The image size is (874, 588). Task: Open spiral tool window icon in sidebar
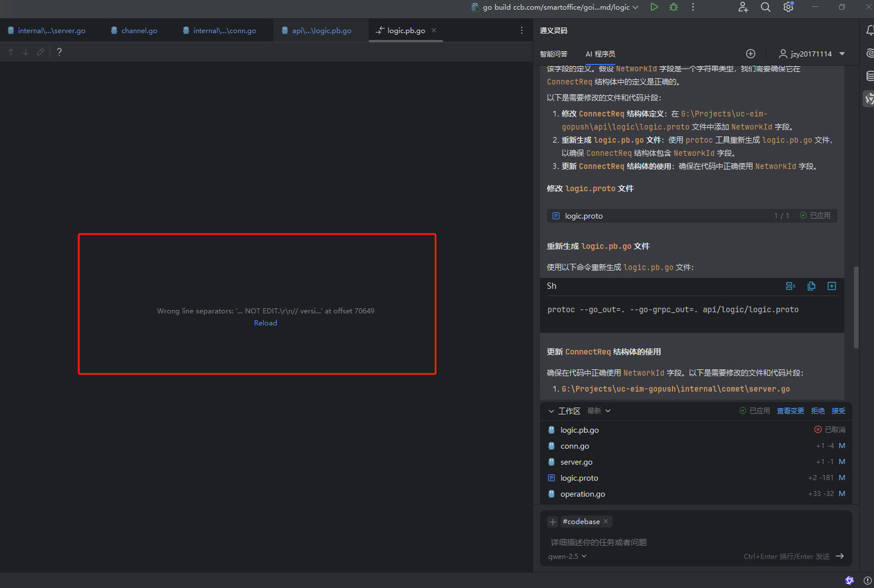[x=869, y=53]
